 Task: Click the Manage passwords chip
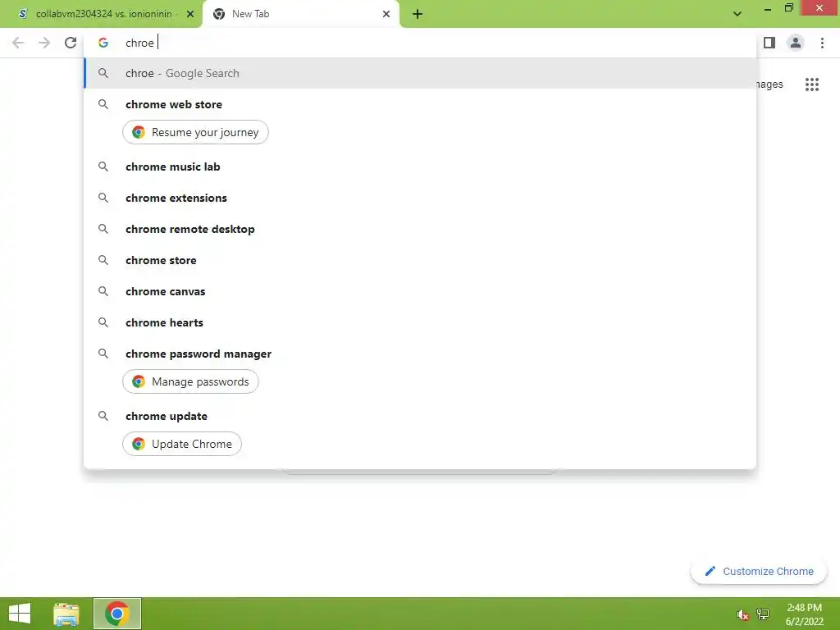190,381
